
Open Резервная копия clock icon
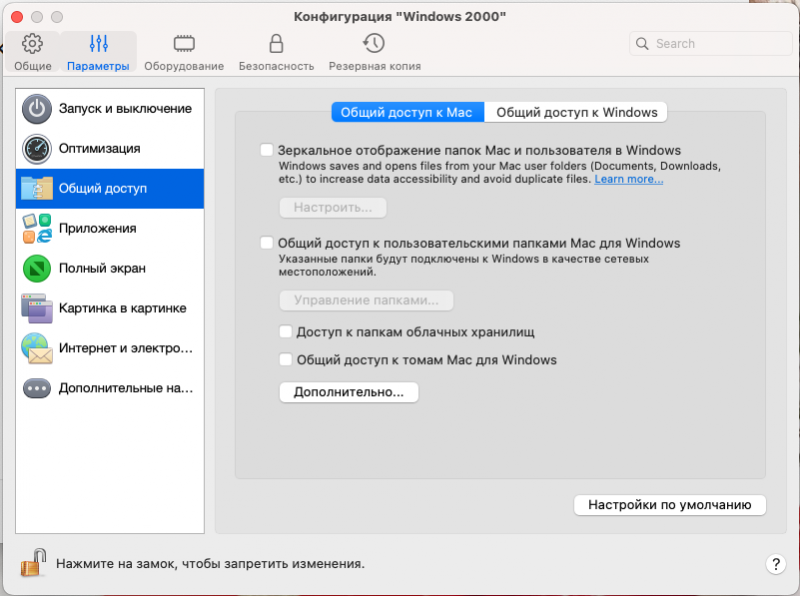(x=374, y=44)
